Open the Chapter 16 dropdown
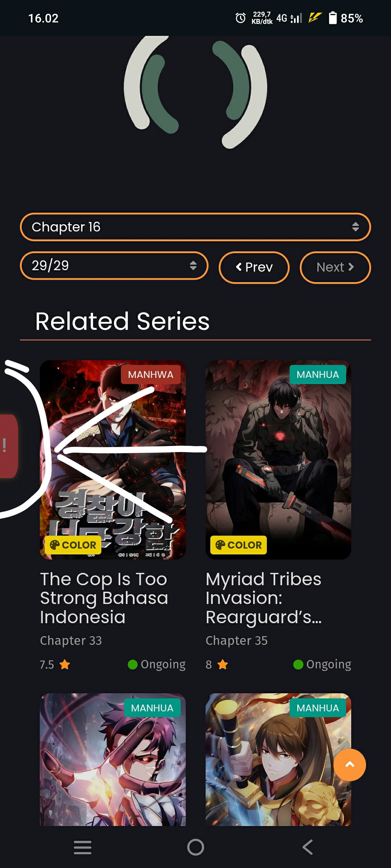391x868 pixels. 195,227
